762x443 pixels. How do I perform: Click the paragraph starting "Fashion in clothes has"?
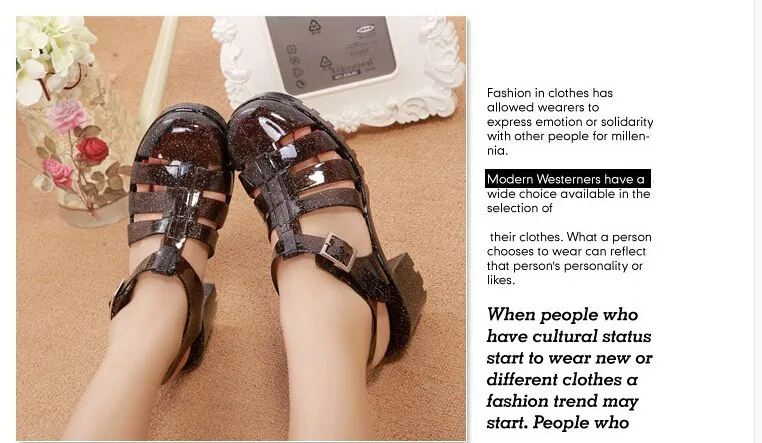click(x=570, y=121)
